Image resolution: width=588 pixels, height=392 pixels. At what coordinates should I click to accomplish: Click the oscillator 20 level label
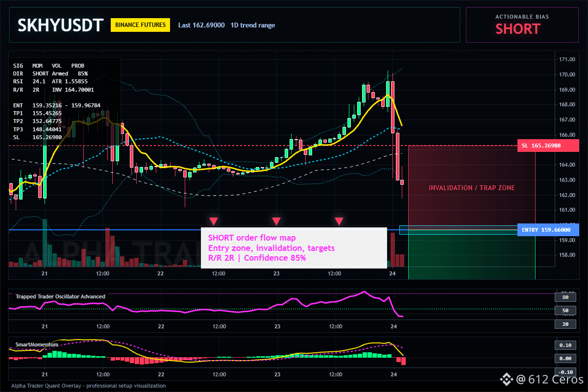pos(565,324)
